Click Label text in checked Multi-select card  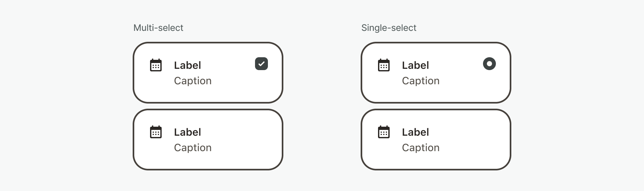click(x=187, y=65)
